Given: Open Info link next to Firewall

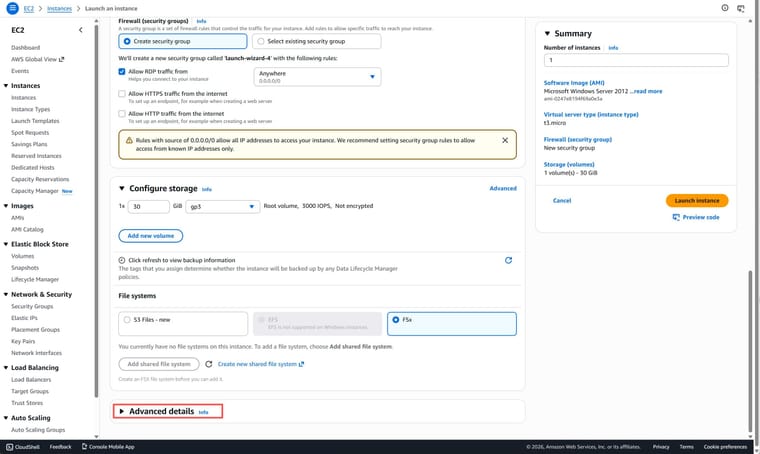Looking at the screenshot, I should click(x=201, y=21).
